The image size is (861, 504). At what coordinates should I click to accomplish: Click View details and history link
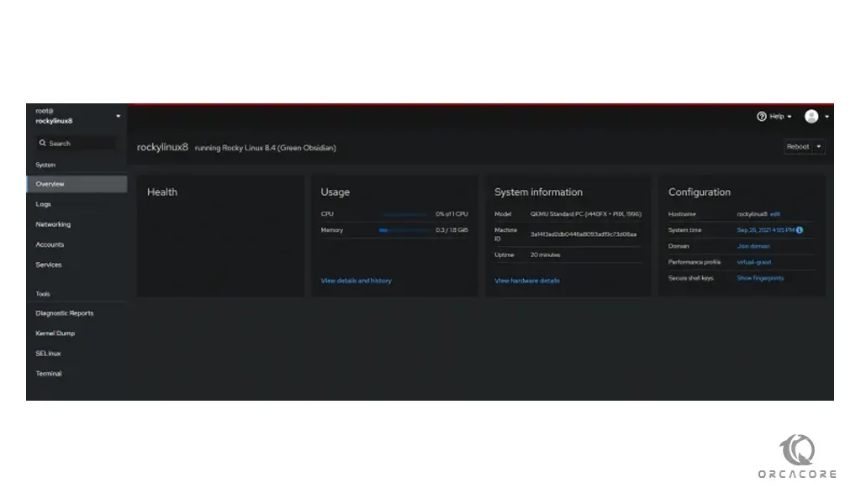(x=357, y=281)
